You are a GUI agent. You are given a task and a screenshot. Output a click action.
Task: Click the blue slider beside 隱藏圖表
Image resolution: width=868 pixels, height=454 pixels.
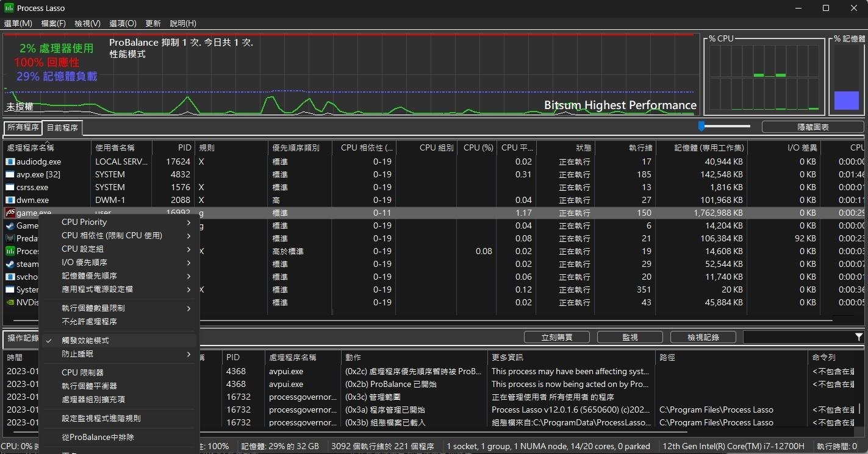(x=701, y=126)
